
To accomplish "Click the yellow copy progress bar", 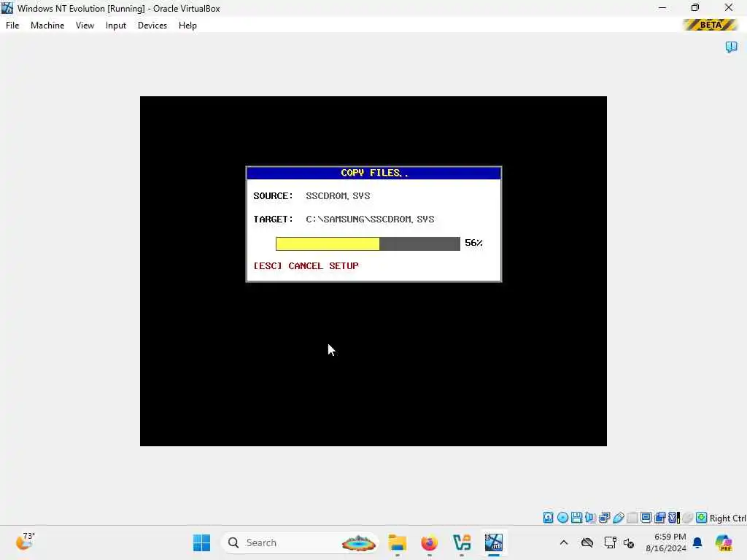I will pos(368,244).
